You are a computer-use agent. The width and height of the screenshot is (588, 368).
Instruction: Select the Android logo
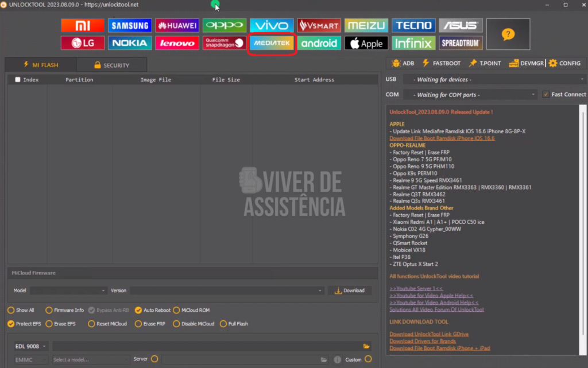point(319,43)
